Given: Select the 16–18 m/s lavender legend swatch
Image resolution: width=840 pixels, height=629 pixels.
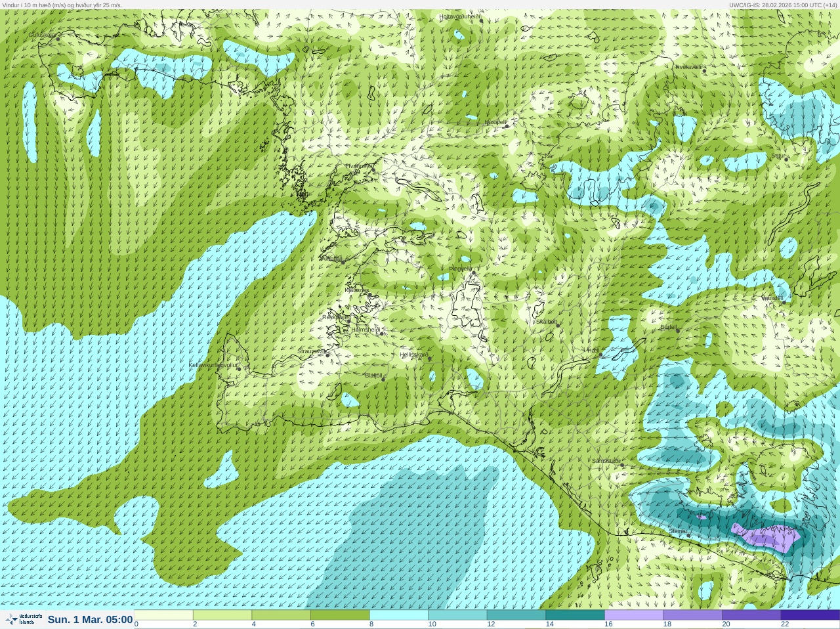Looking at the screenshot, I should point(633,615).
